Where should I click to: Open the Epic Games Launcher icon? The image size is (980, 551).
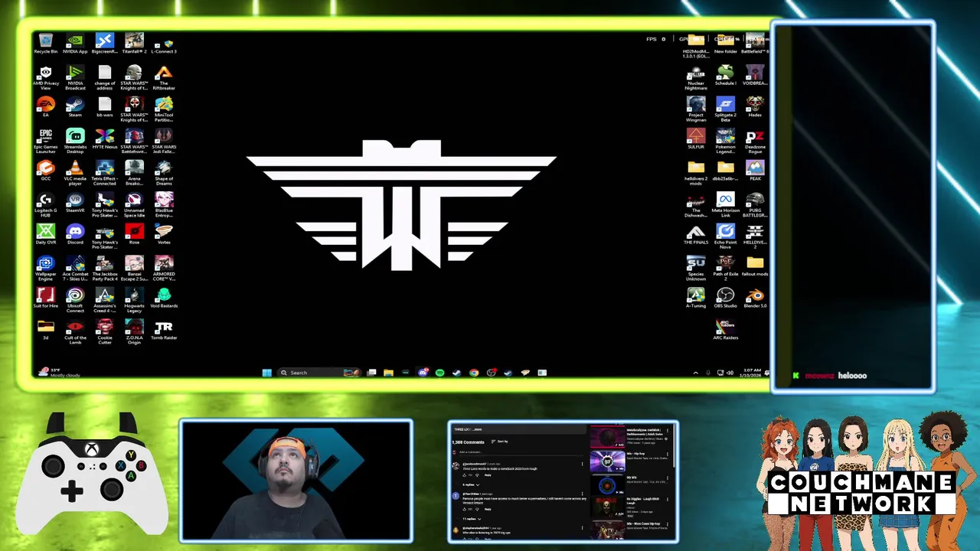pyautogui.click(x=46, y=141)
